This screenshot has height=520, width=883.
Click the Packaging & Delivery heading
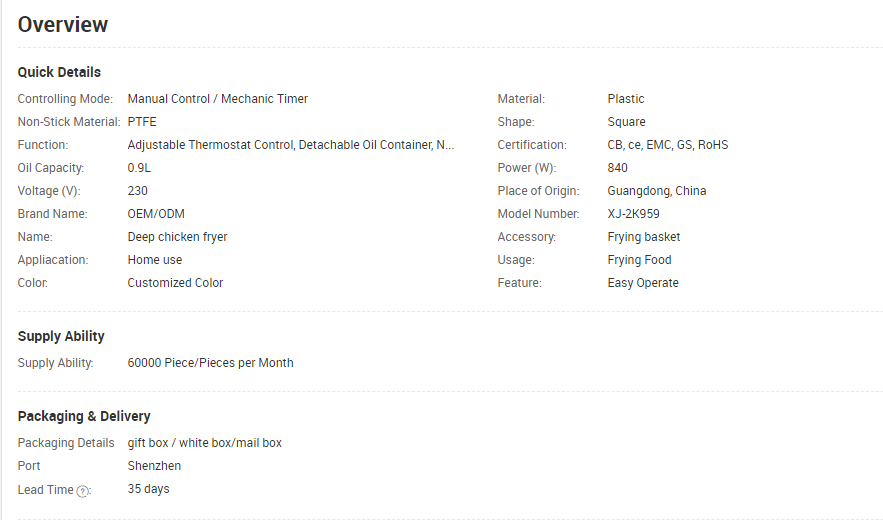(x=84, y=416)
